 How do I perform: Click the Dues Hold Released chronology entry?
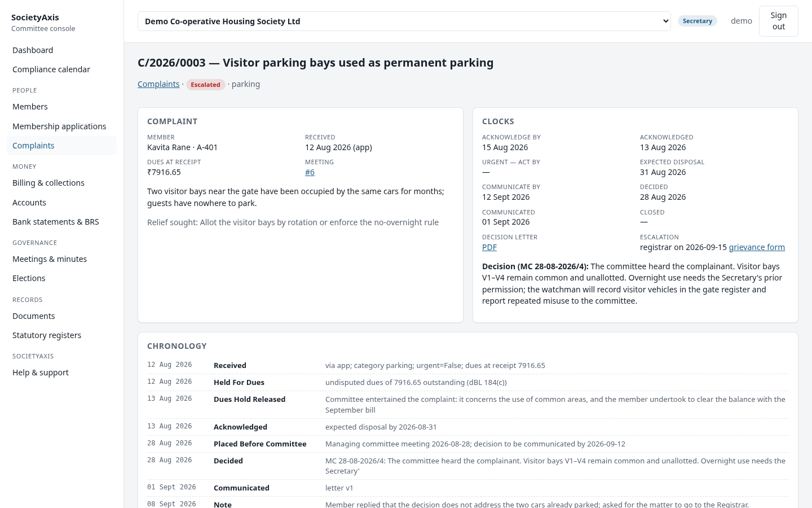click(x=468, y=405)
